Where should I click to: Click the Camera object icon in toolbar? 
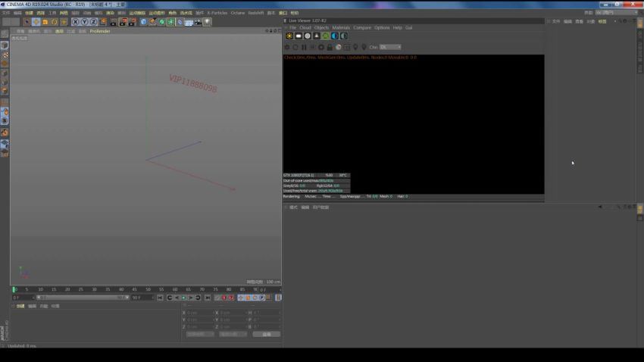[198, 22]
